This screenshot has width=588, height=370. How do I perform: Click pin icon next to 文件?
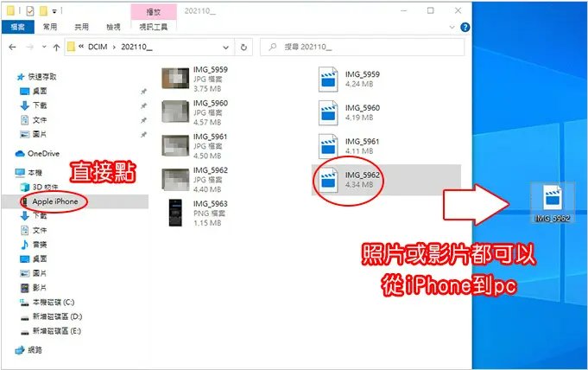143,120
